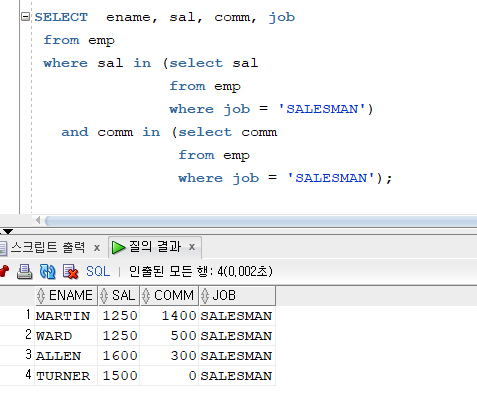The image size is (477, 393).
Task: Select SAL value 1600
Action: (120, 356)
